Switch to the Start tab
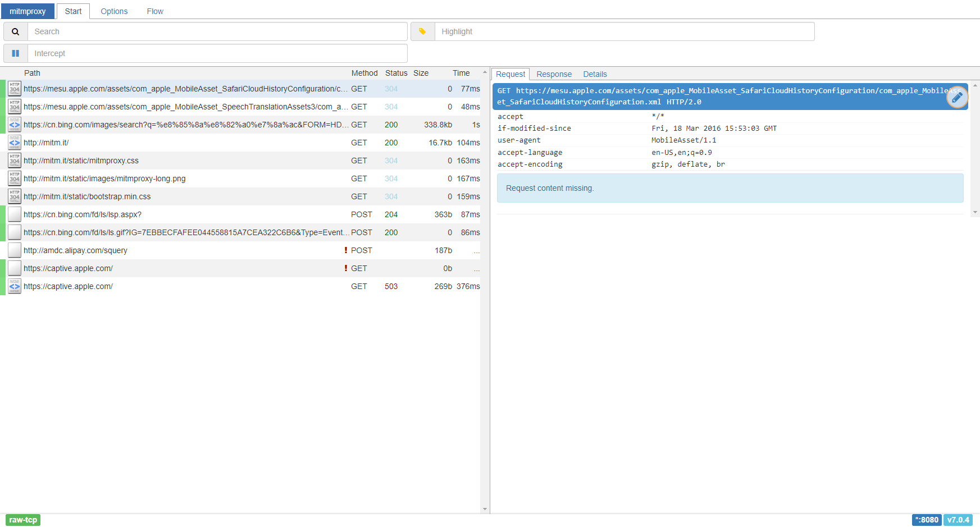Viewport: 980px width, 527px height. tap(73, 11)
